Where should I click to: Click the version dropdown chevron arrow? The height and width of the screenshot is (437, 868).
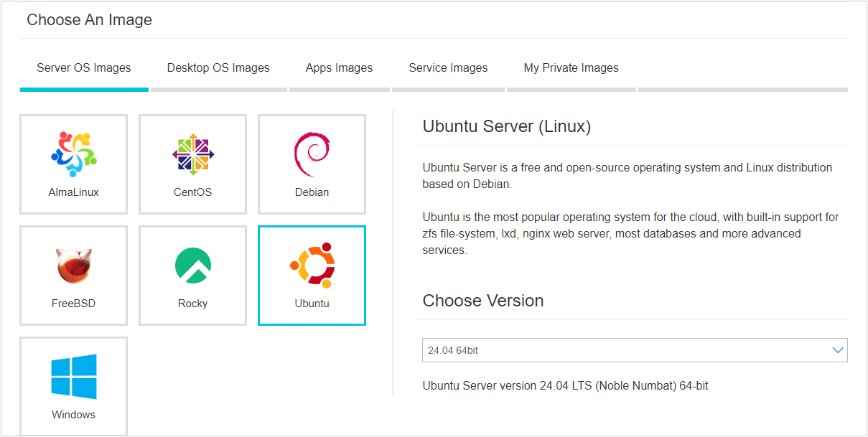837,350
